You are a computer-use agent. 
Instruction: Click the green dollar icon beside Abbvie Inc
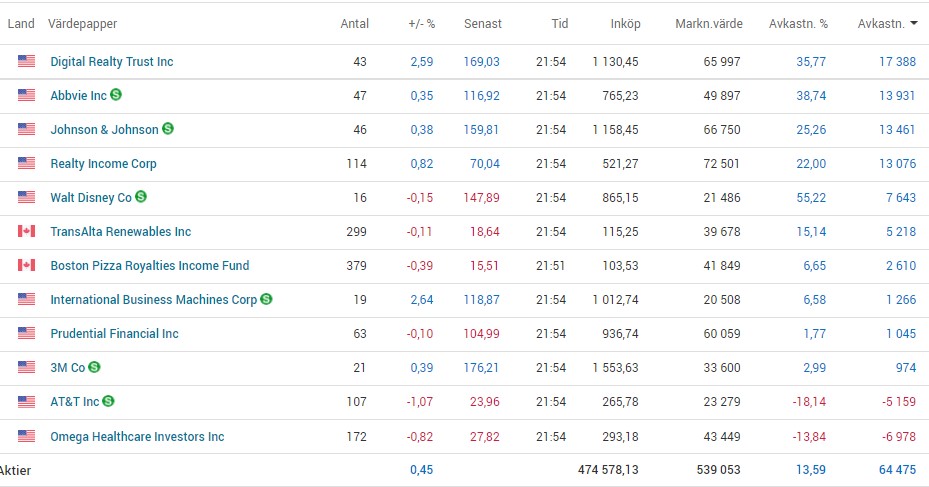point(116,95)
